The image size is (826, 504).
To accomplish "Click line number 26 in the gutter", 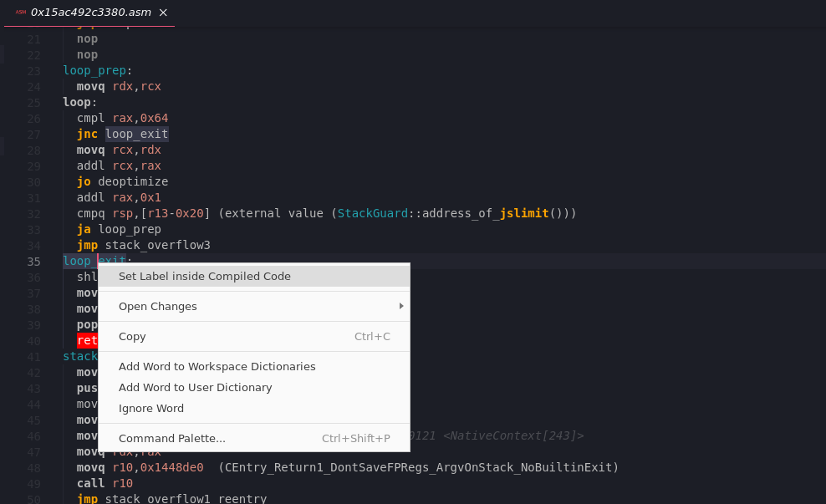I will [x=33, y=119].
